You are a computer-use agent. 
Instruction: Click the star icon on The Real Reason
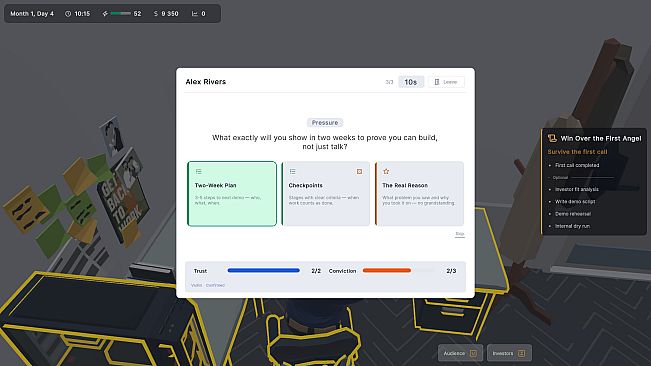tap(386, 171)
